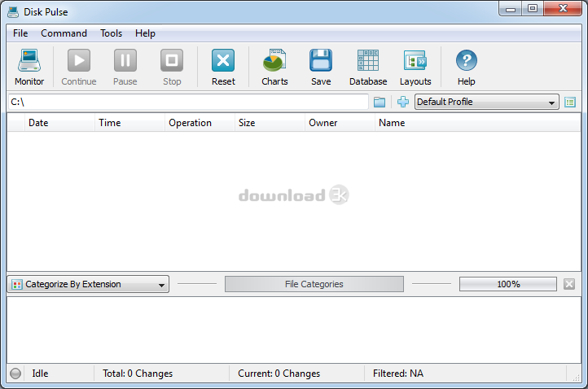Screen dimensions: 588x389
Task: Expand the Categorize By Extension dropdown
Action: [x=88, y=284]
